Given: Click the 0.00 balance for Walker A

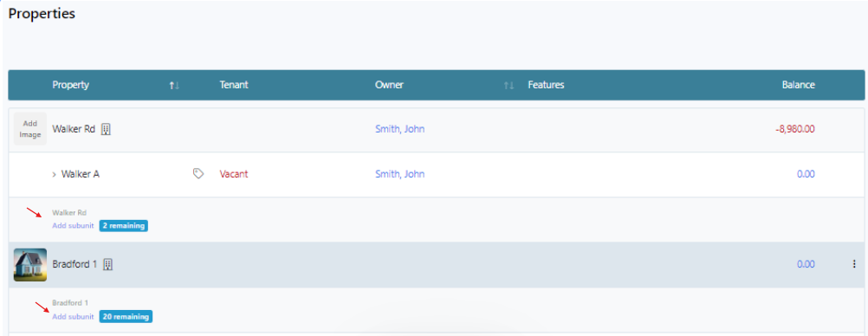Looking at the screenshot, I should 806,174.
